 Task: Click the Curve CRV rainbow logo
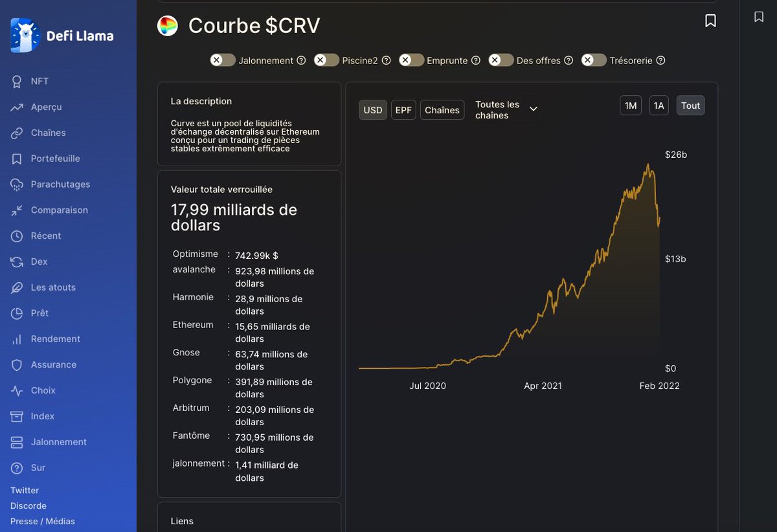168,26
